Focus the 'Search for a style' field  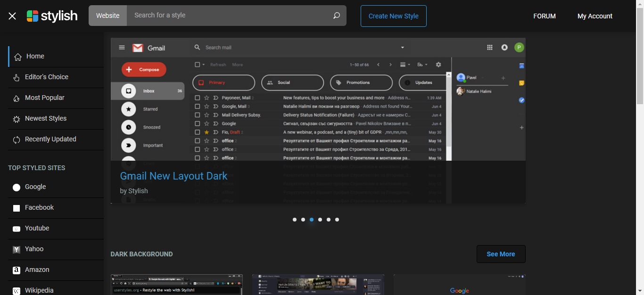pos(227,16)
